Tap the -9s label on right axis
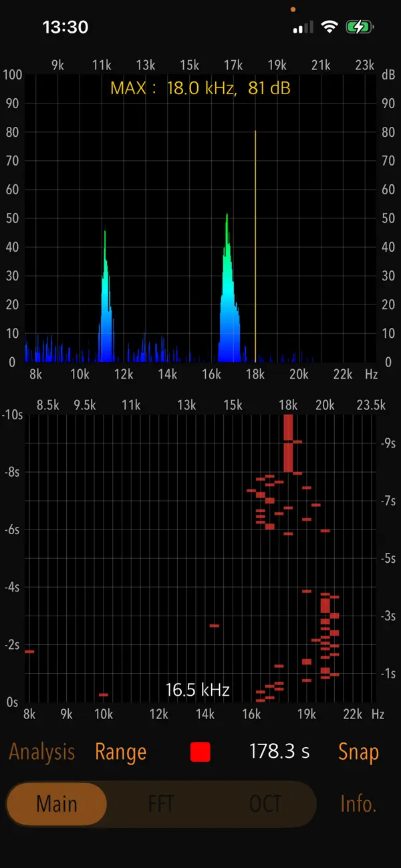The image size is (401, 868). 388,443
